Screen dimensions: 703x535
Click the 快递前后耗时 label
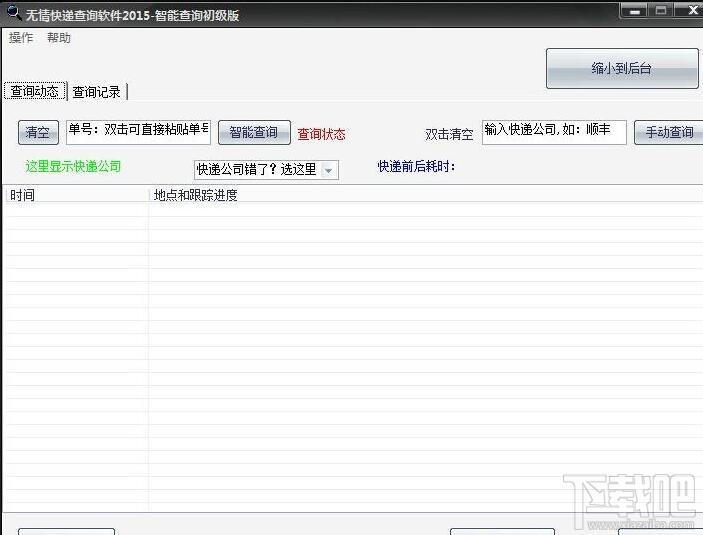click(x=416, y=166)
